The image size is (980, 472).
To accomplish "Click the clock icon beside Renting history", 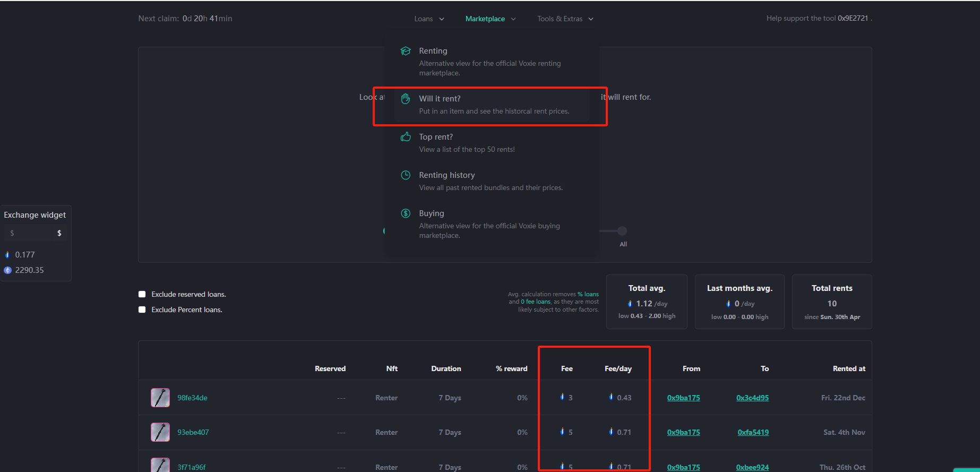I will pyautogui.click(x=406, y=175).
